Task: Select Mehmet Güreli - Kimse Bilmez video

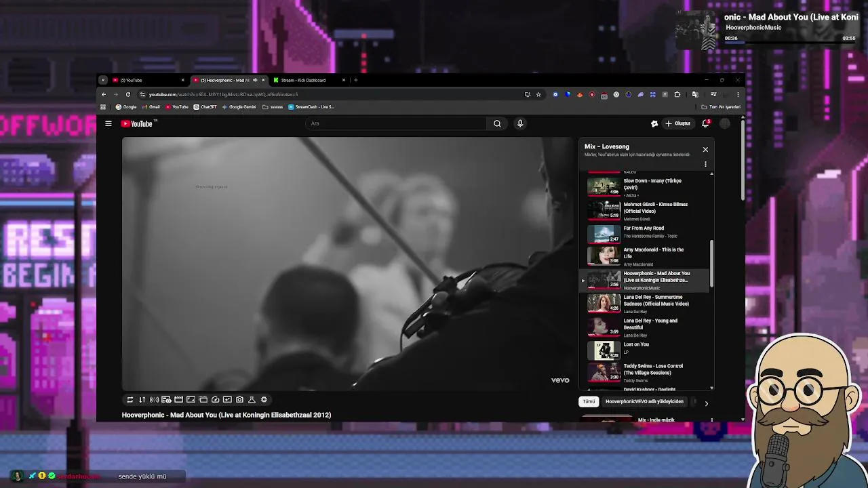Action: 645,211
